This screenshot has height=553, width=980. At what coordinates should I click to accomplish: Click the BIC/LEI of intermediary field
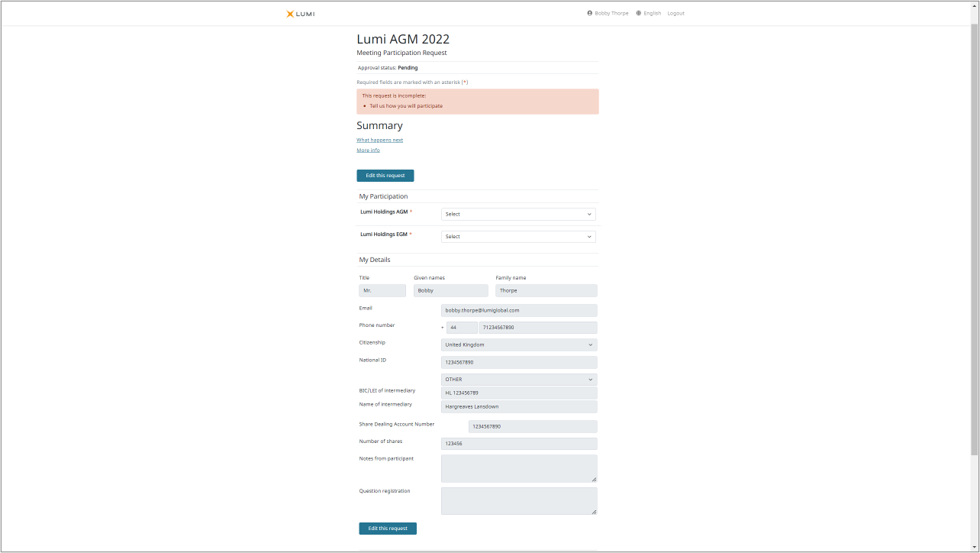[519, 393]
